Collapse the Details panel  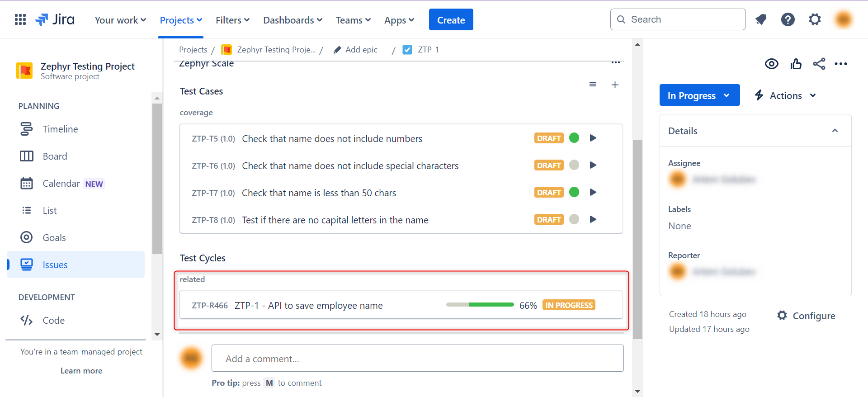click(x=835, y=131)
